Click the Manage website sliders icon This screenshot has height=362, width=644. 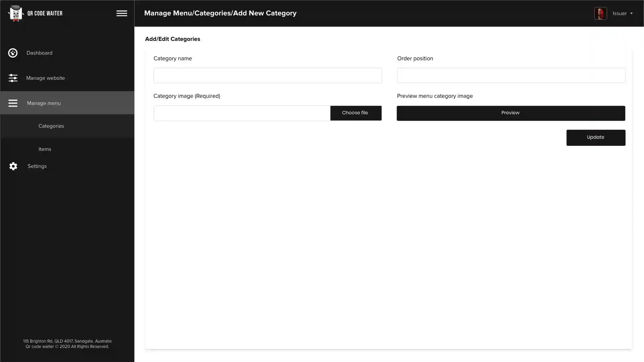pyautogui.click(x=13, y=78)
